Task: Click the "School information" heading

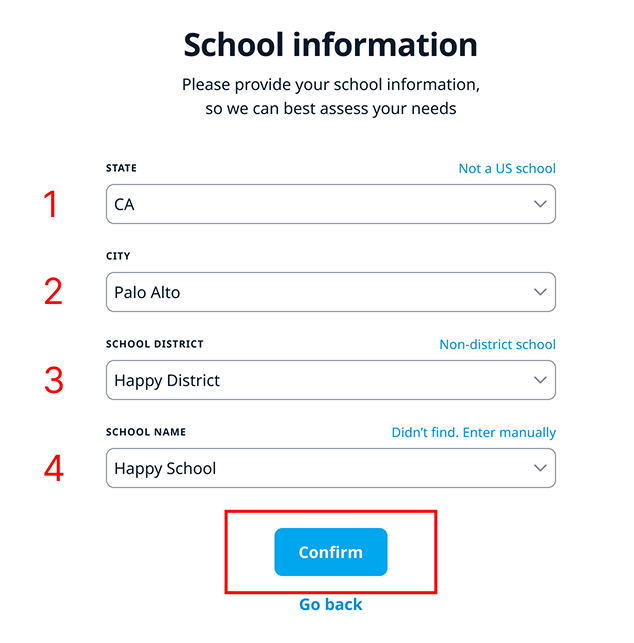Action: click(330, 45)
